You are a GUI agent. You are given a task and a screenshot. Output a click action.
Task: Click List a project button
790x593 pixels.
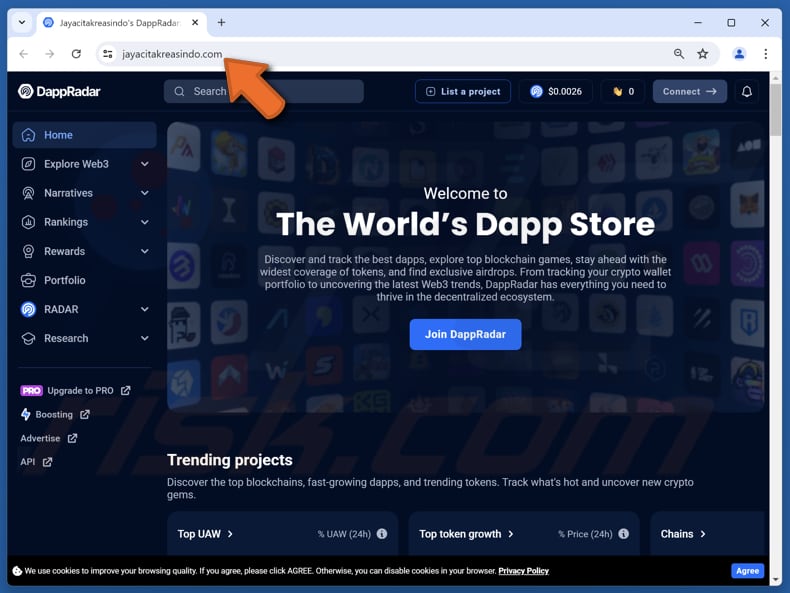463,92
